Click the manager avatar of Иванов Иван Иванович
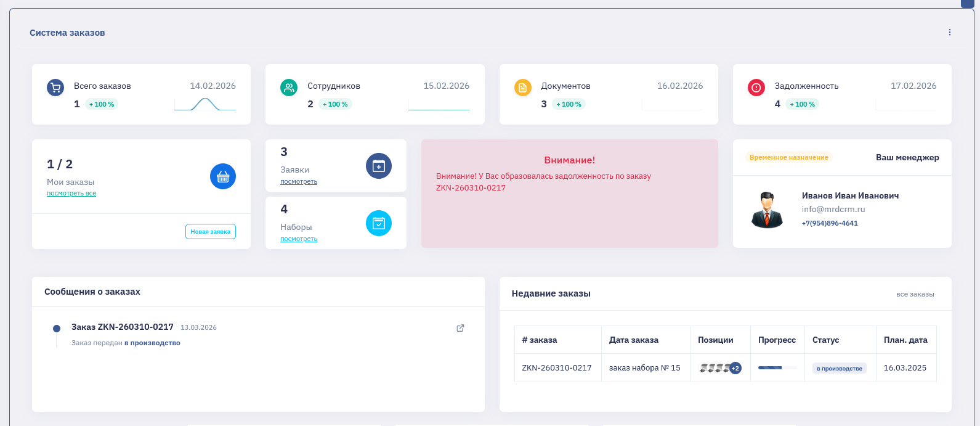The width and height of the screenshot is (980, 426). pos(767,210)
